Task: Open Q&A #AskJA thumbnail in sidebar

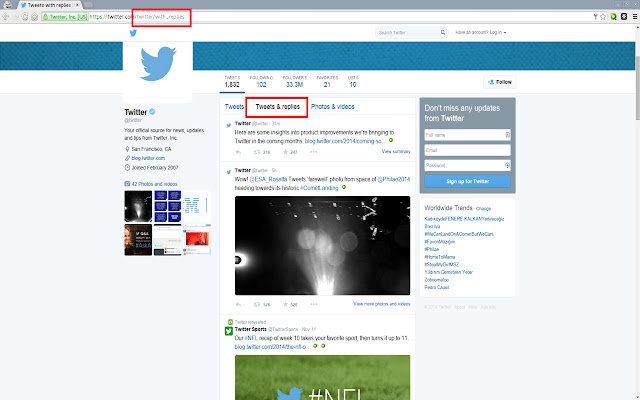Action: tap(138, 240)
